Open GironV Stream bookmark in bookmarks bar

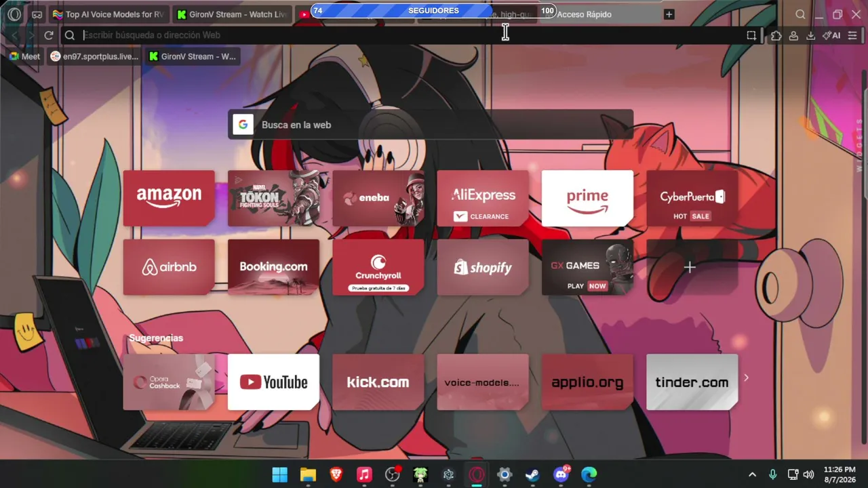(193, 56)
